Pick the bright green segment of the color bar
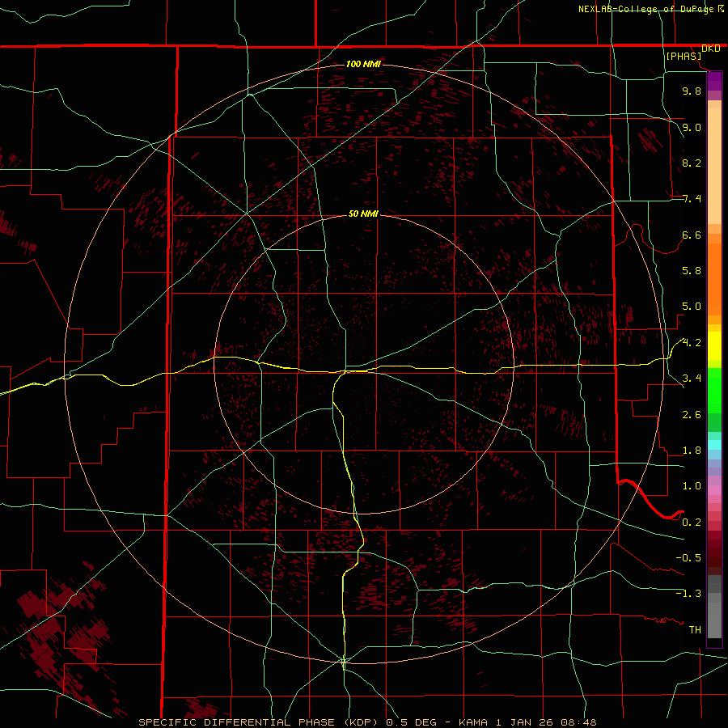The width and height of the screenshot is (728, 728). tap(714, 390)
